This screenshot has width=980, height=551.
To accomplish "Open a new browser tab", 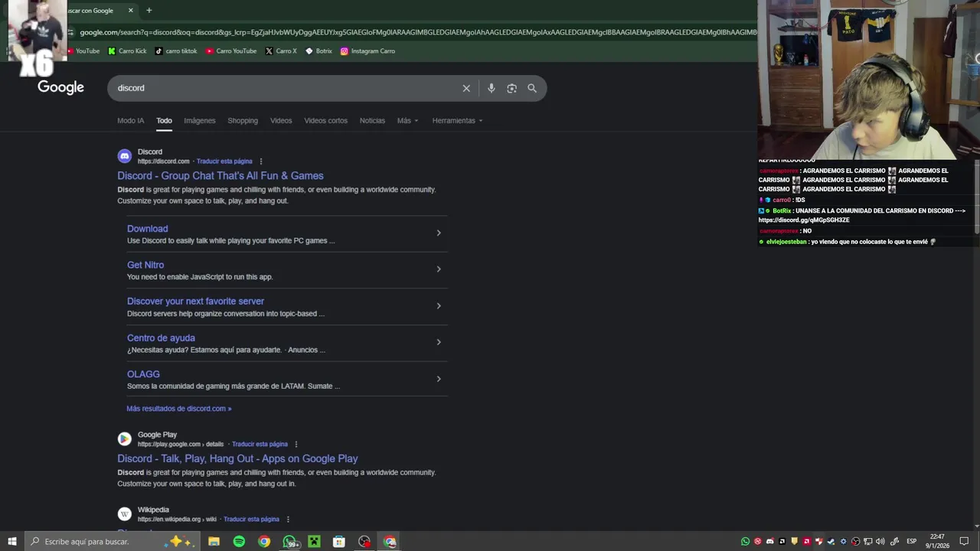I will [149, 10].
